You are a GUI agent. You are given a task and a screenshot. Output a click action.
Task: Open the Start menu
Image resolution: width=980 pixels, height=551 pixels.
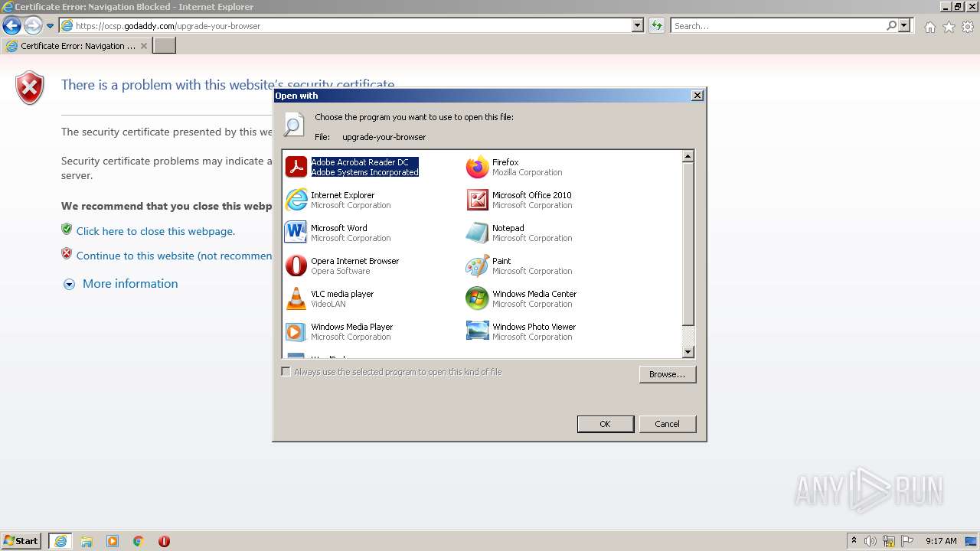[21, 541]
